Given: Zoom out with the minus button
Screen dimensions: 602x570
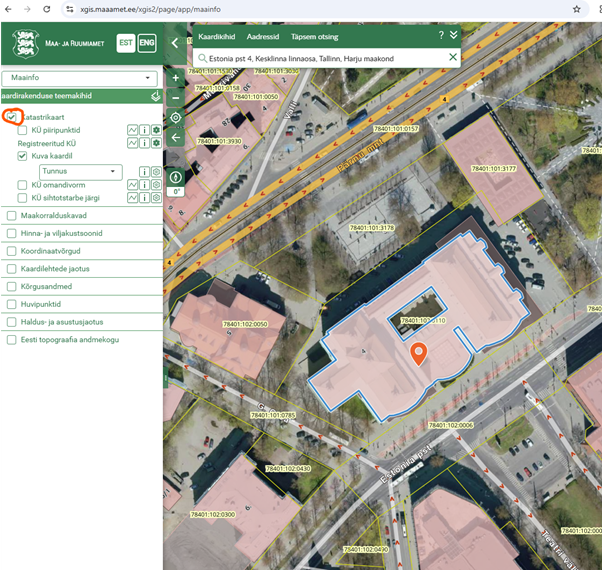Looking at the screenshot, I should [x=176, y=97].
